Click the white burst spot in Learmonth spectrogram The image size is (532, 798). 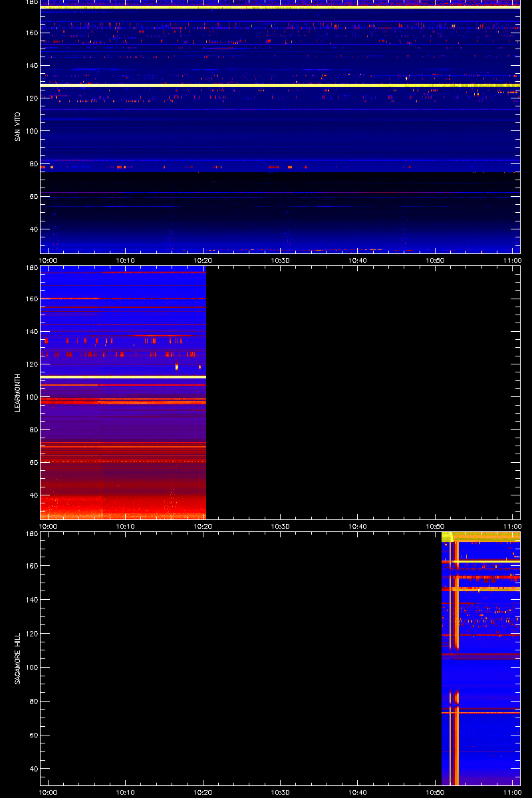click(177, 366)
